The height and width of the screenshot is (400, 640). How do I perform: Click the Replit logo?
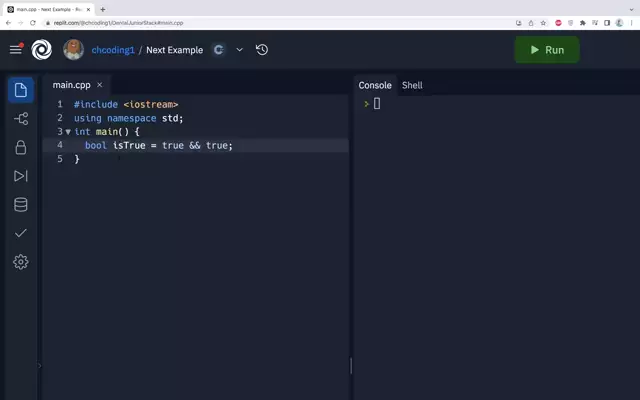click(42, 49)
